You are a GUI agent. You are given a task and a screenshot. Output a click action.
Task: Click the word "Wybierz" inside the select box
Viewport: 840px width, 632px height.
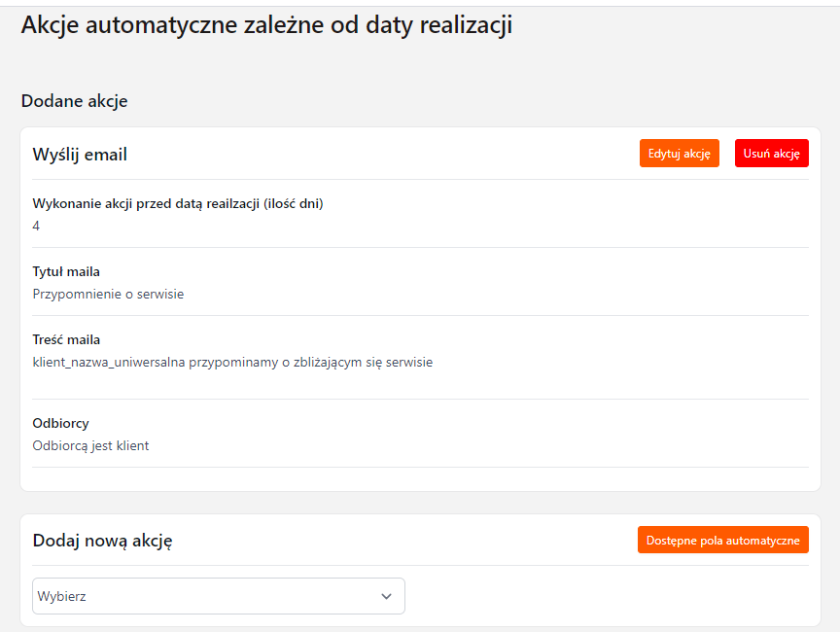[x=61, y=596]
